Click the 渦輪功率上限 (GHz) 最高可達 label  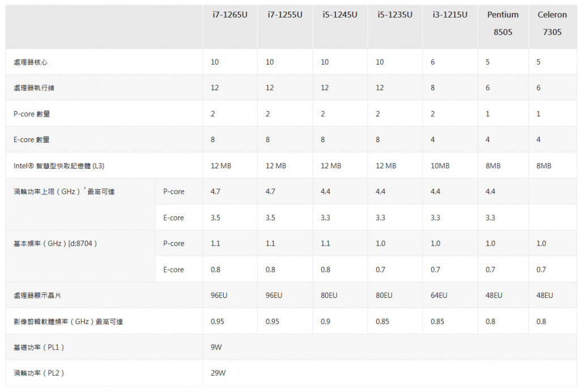pos(64,191)
